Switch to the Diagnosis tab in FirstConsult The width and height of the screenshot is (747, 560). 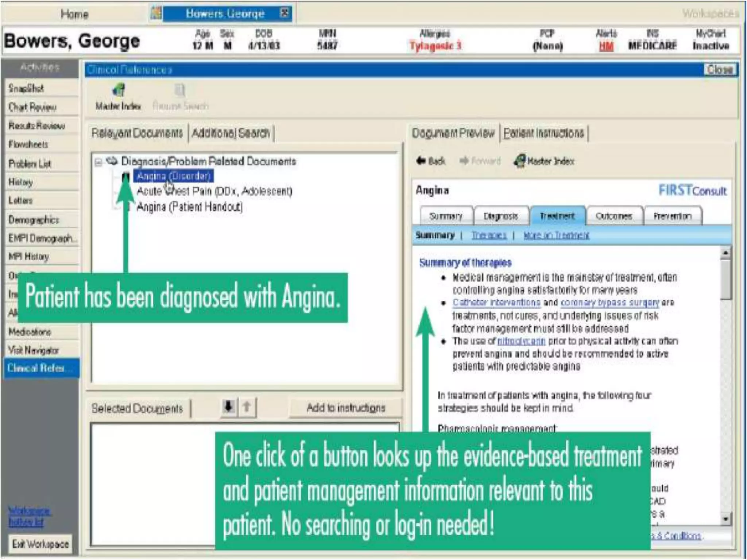point(500,216)
